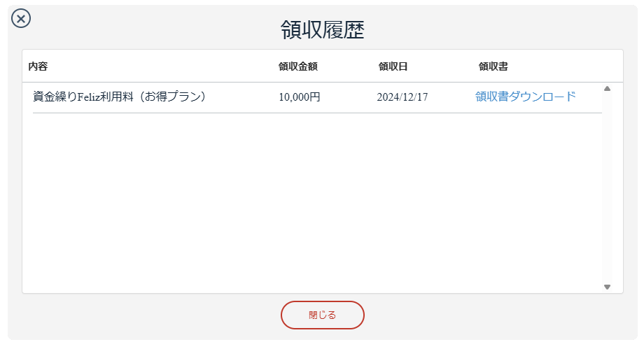This screenshot has height=349, width=644.
Task: Click the 領収履歴 dialog title
Action: 323,30
